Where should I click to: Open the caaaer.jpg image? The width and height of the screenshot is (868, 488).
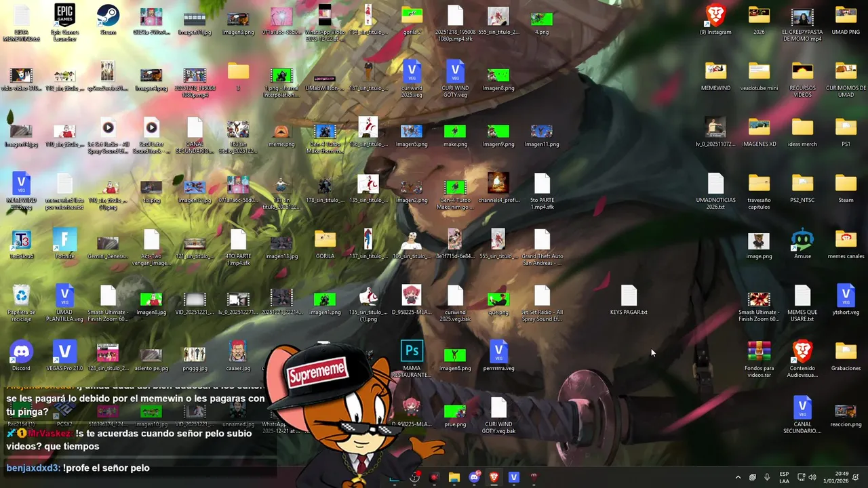coord(238,357)
